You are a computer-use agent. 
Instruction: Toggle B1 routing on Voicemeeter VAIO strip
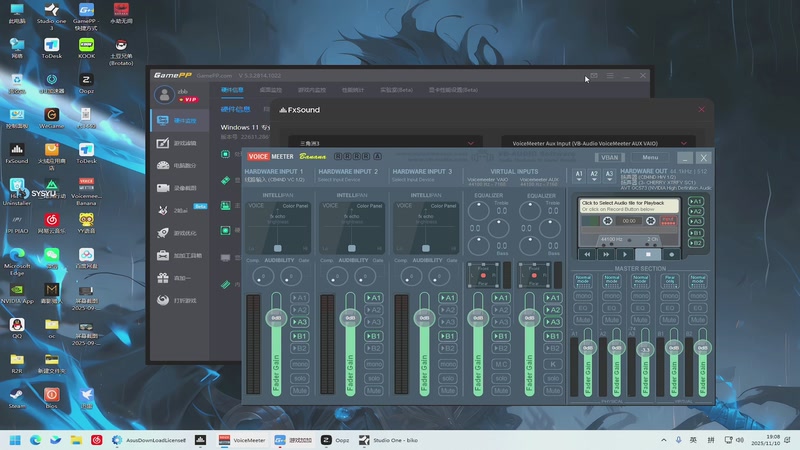pyautogui.click(x=501, y=336)
